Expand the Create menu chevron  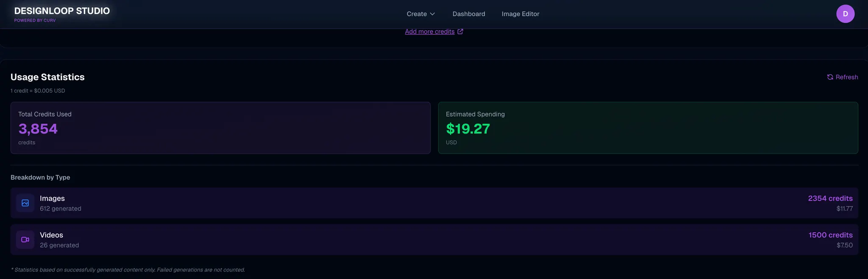tap(433, 14)
